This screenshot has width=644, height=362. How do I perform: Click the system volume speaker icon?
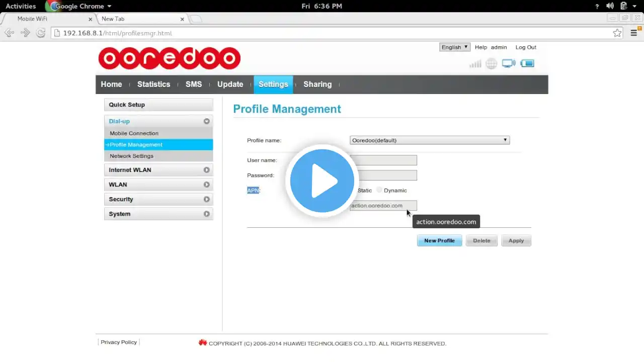click(610, 6)
